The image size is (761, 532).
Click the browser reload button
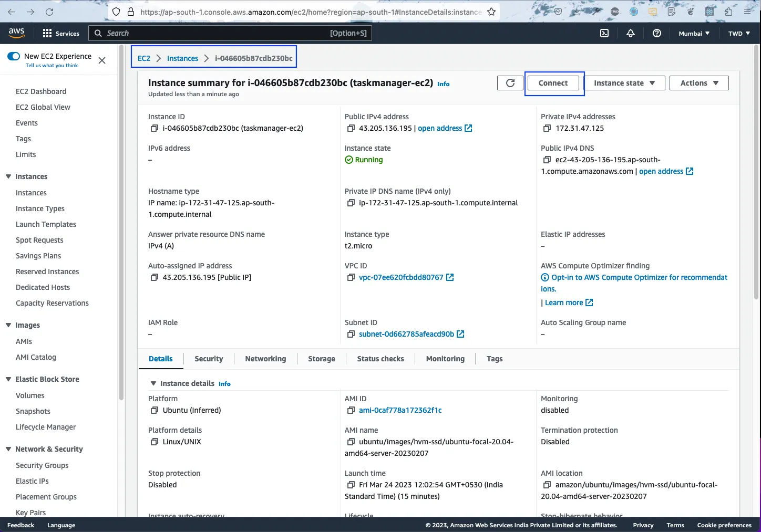point(49,12)
